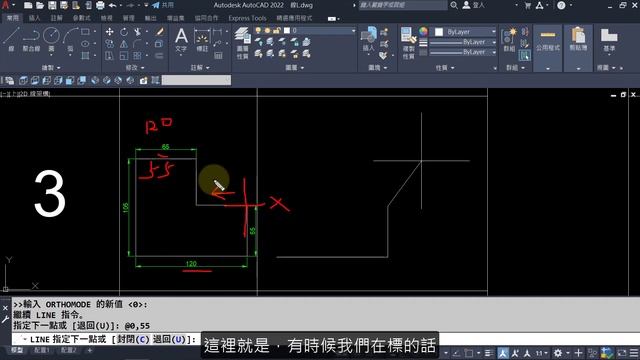
Task: Activate the Offset tool
Action: [x=160, y=56]
